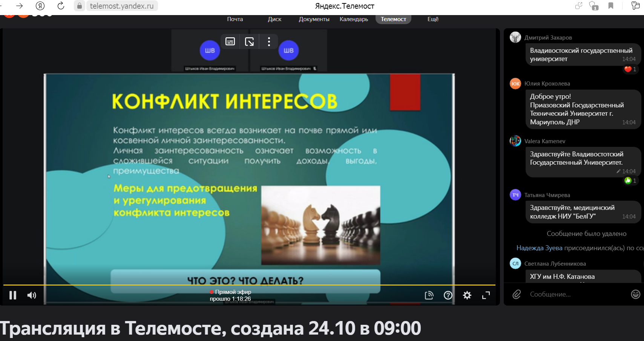Pause the live broadcast
The image size is (644, 341).
[13, 295]
